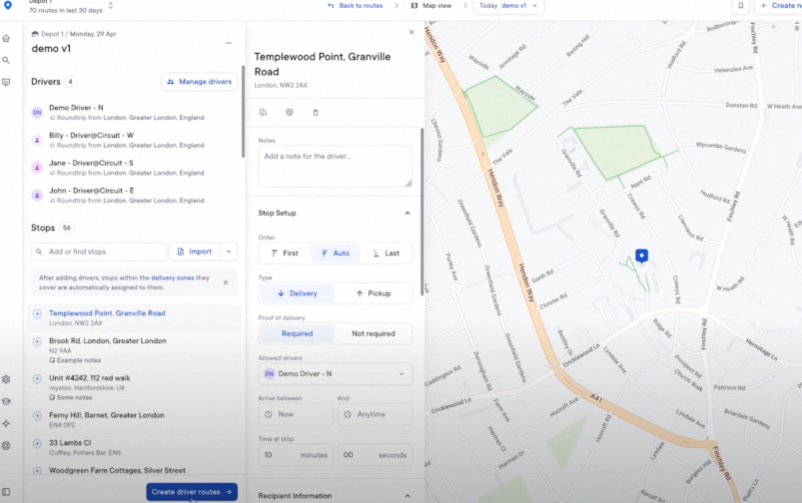Open the Allowed drivers dropdown
This screenshot has width=802, height=503.
[x=336, y=374]
